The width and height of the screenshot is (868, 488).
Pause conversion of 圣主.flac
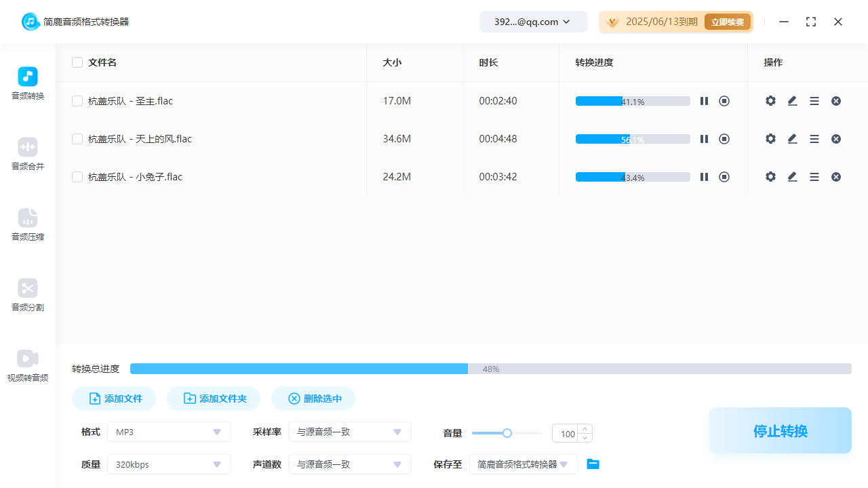click(704, 101)
